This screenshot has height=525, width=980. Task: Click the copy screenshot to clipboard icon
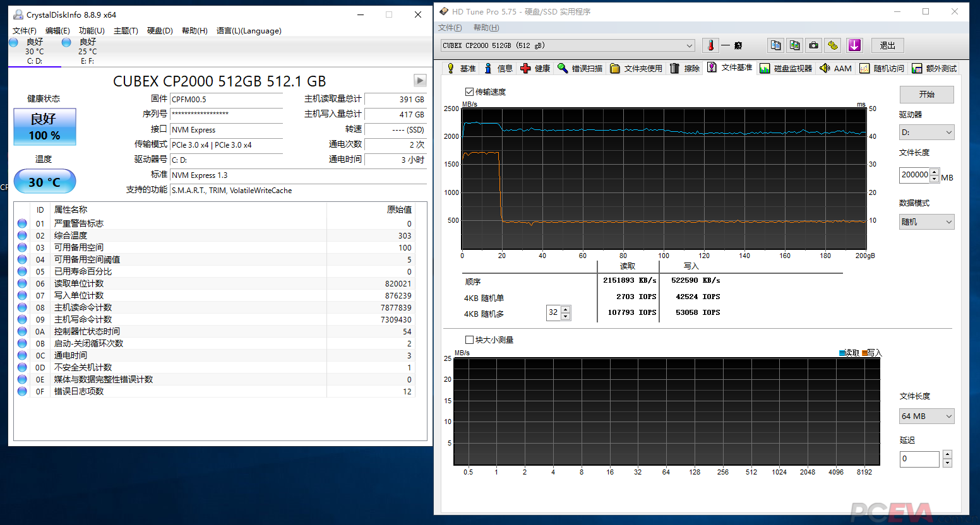pyautogui.click(x=794, y=45)
